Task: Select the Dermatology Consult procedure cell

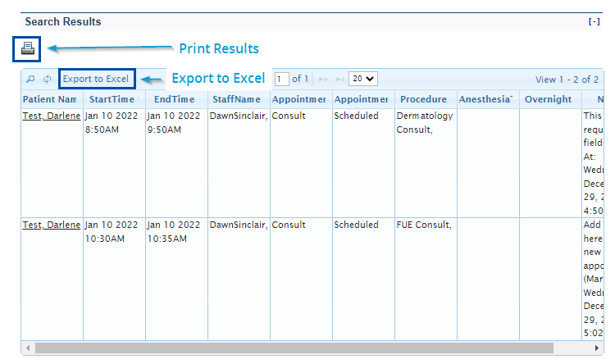Action: click(x=424, y=123)
